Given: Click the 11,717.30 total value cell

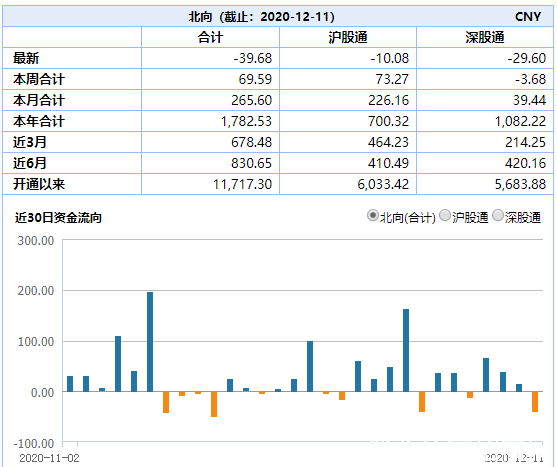Looking at the screenshot, I should [x=242, y=184].
